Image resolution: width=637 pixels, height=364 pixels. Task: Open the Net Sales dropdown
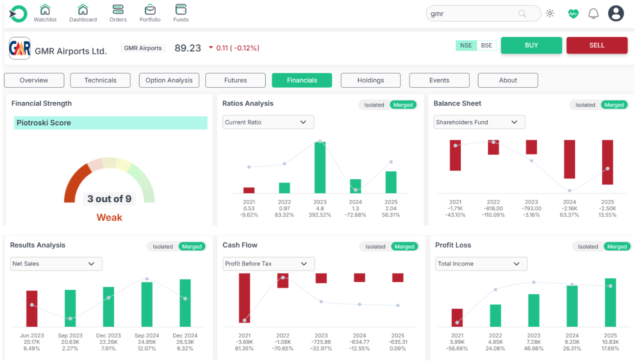(56, 264)
